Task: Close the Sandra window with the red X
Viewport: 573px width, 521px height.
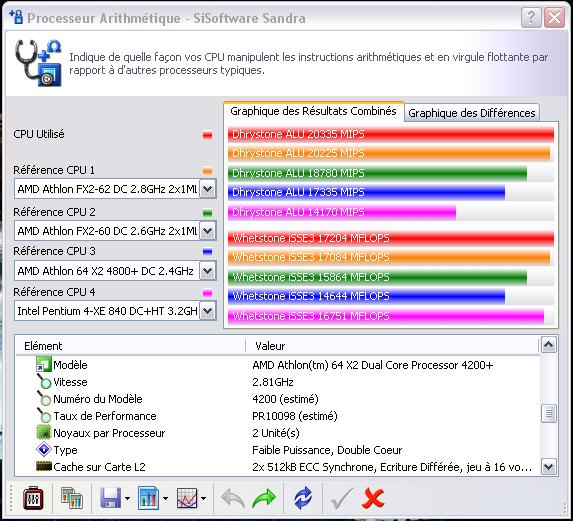Action: coord(554,17)
